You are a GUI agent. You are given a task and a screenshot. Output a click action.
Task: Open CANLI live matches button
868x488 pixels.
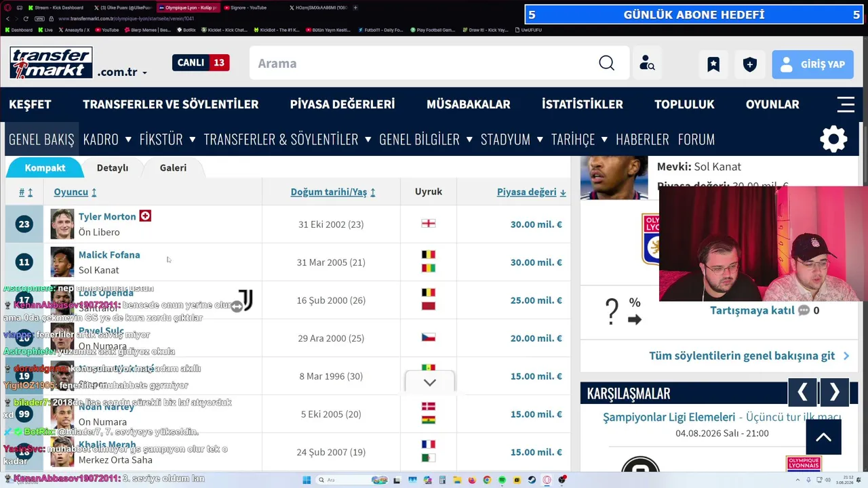201,62
